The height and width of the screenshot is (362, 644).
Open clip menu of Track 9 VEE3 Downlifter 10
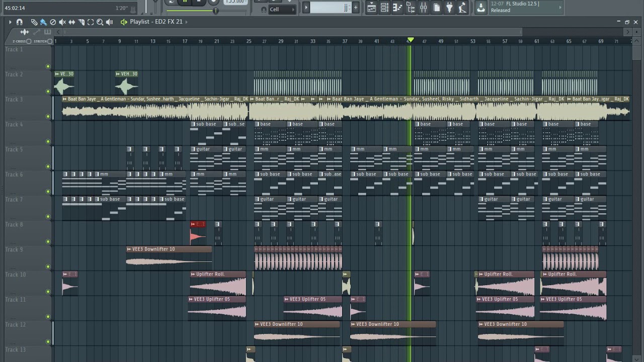[x=129, y=249]
